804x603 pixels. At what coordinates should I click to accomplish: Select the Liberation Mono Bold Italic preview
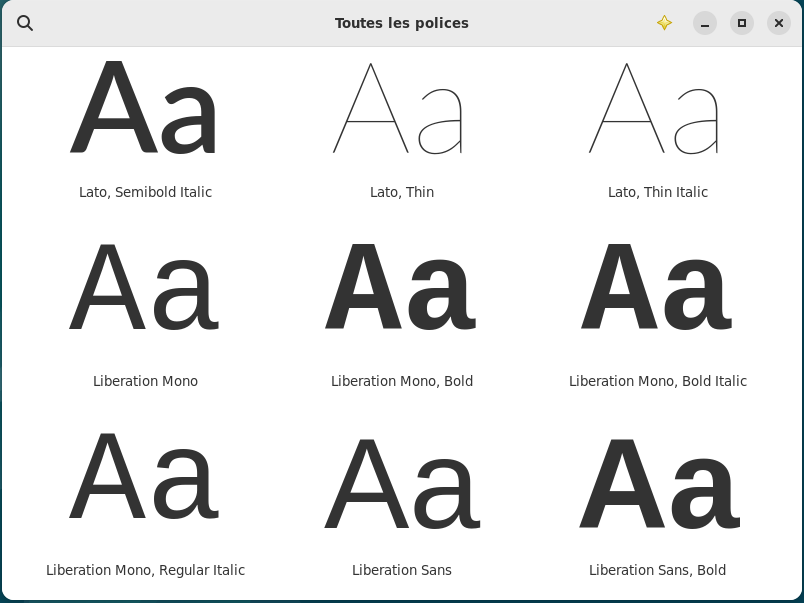[x=657, y=287]
